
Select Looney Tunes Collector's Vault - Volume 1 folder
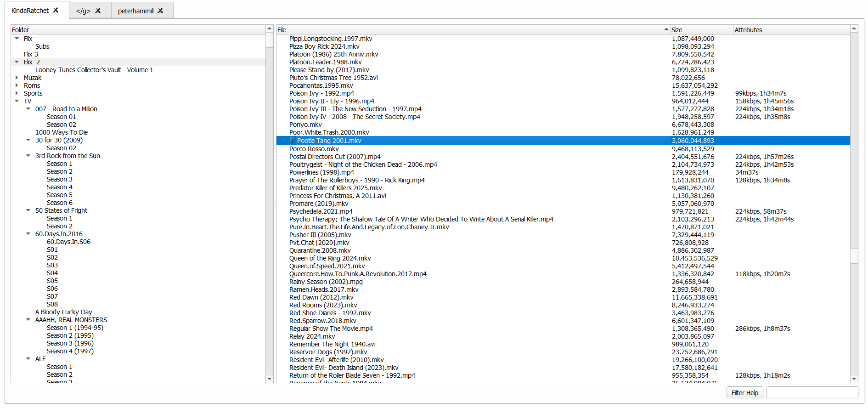(94, 70)
